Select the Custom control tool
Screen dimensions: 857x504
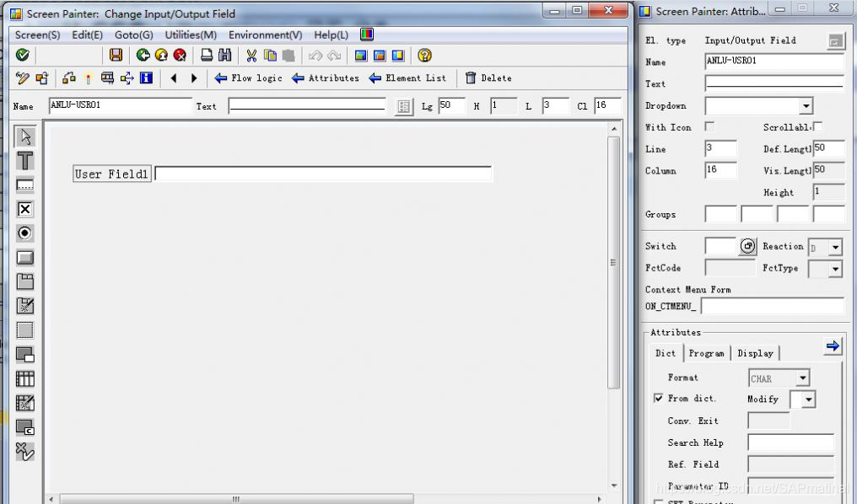coord(24,427)
